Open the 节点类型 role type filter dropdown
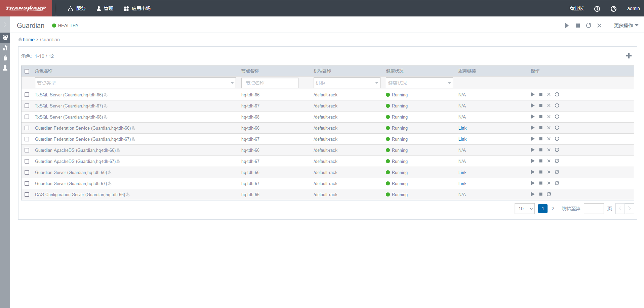This screenshot has height=308, width=644. 135,83
